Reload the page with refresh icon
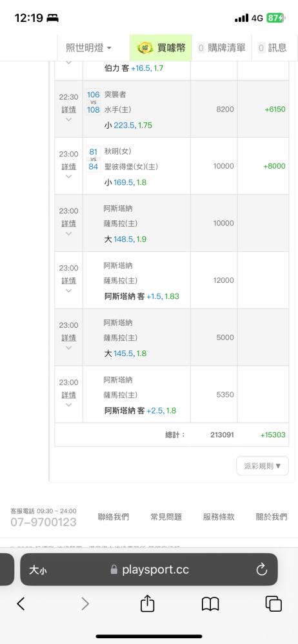Screen dimensions: 298x644 262,569
